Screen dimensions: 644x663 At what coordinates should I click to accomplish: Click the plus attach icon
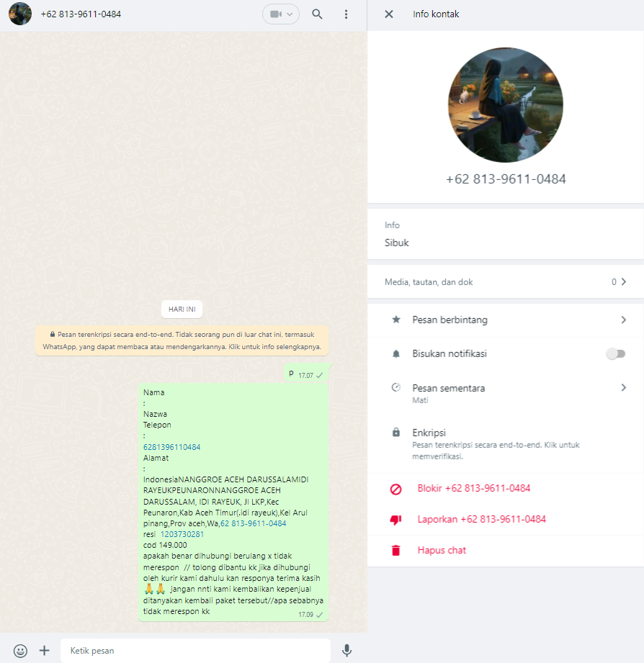(45, 650)
